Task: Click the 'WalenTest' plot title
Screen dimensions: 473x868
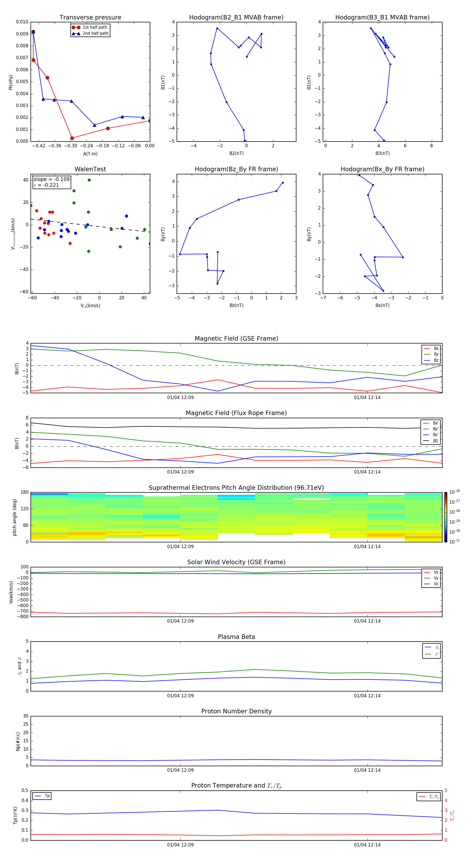Action: 90,169
